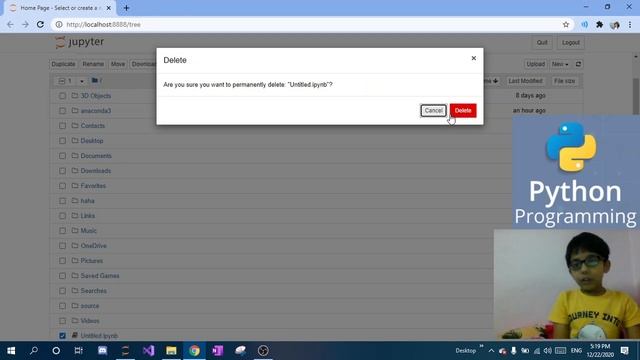This screenshot has height=360, width=640.
Task: Open Windows taskbar search
Action: [34, 350]
